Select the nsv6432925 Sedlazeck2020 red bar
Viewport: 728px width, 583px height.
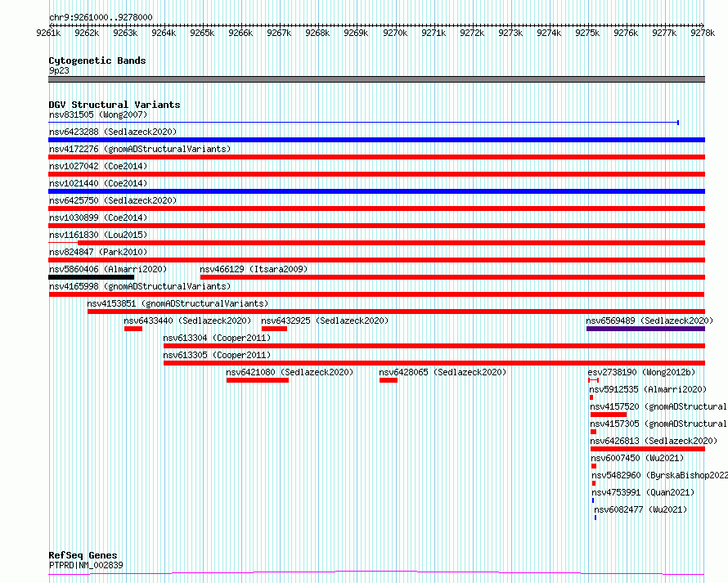pyautogui.click(x=274, y=329)
